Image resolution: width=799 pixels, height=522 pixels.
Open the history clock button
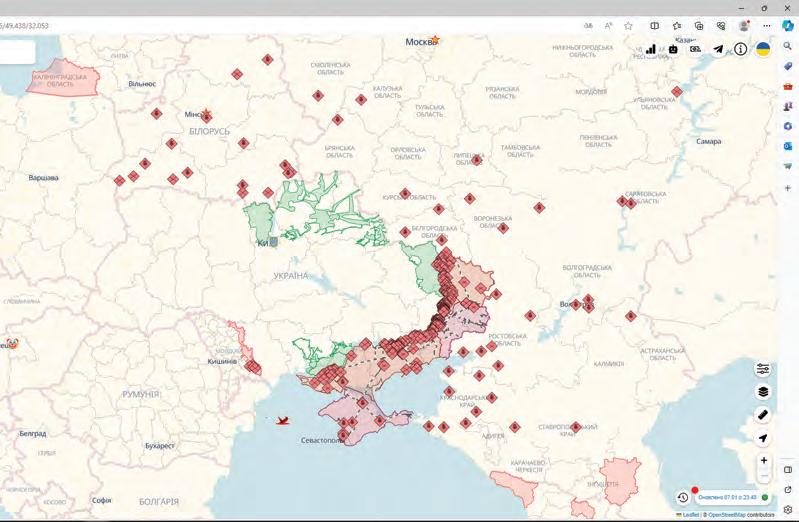683,497
